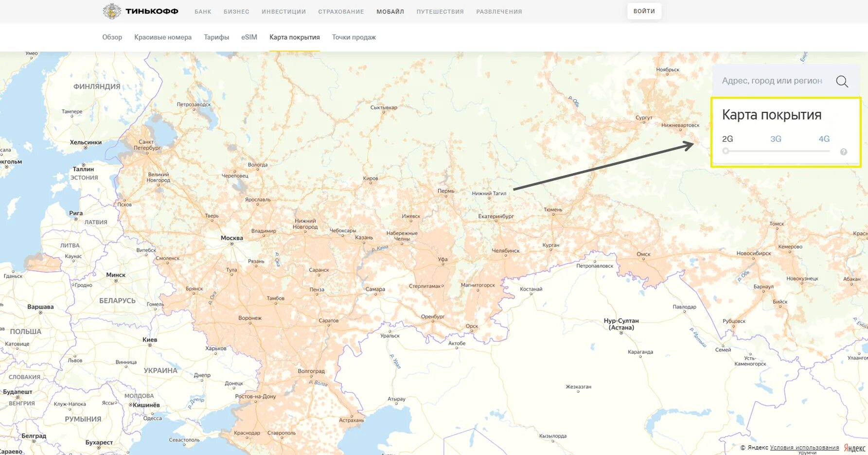Image resolution: width=868 pixels, height=455 pixels.
Task: Click Воронеж on the map
Action: click(250, 318)
